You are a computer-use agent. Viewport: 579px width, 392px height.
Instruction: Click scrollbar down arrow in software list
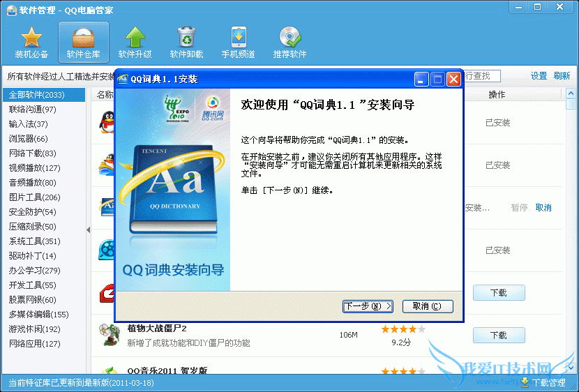pos(571,368)
